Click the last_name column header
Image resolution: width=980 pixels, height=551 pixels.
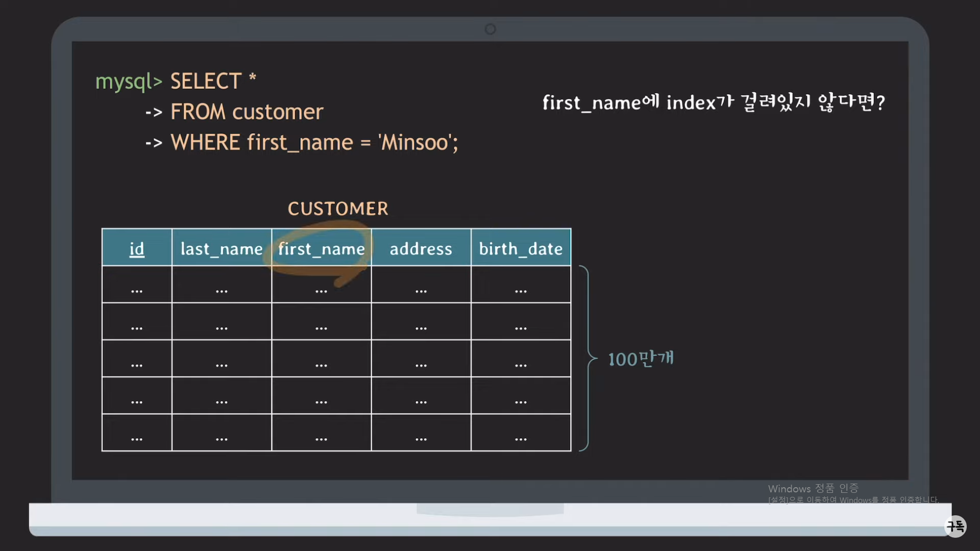(222, 248)
